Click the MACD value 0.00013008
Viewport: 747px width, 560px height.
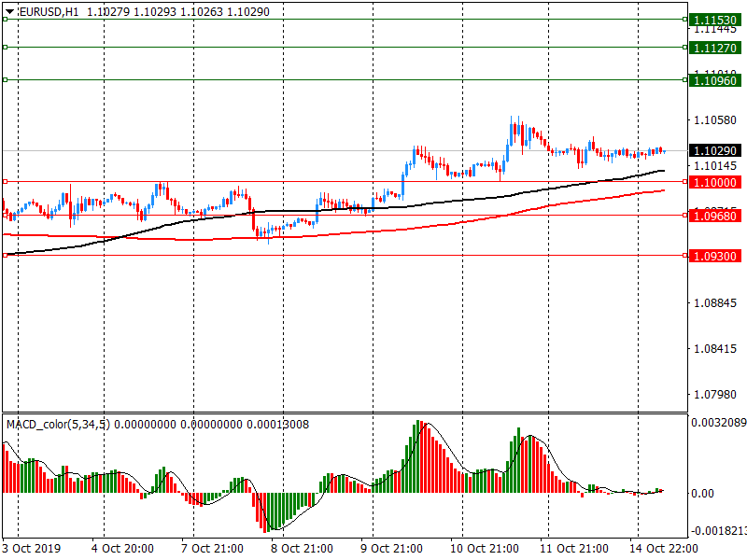click(x=277, y=425)
